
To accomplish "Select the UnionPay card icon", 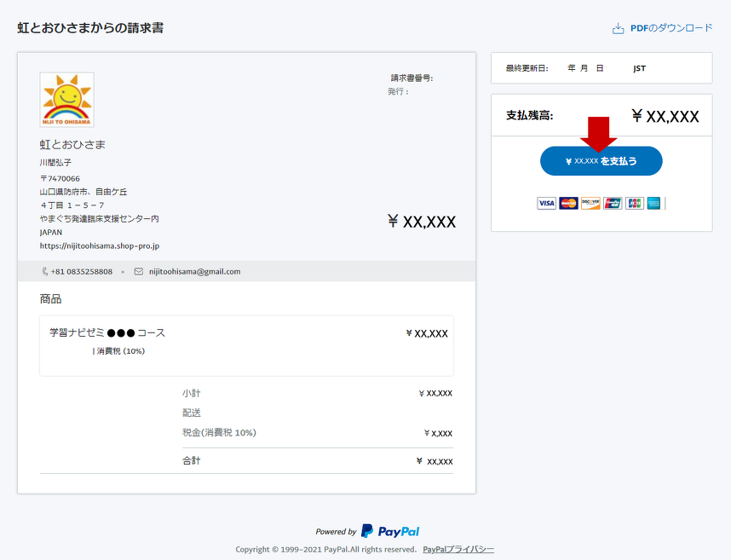I will [x=613, y=203].
